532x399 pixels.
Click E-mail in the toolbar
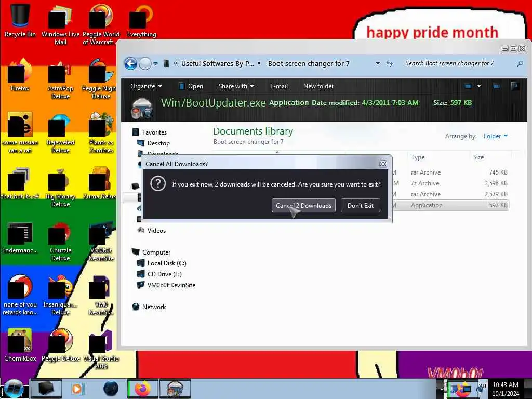point(278,86)
